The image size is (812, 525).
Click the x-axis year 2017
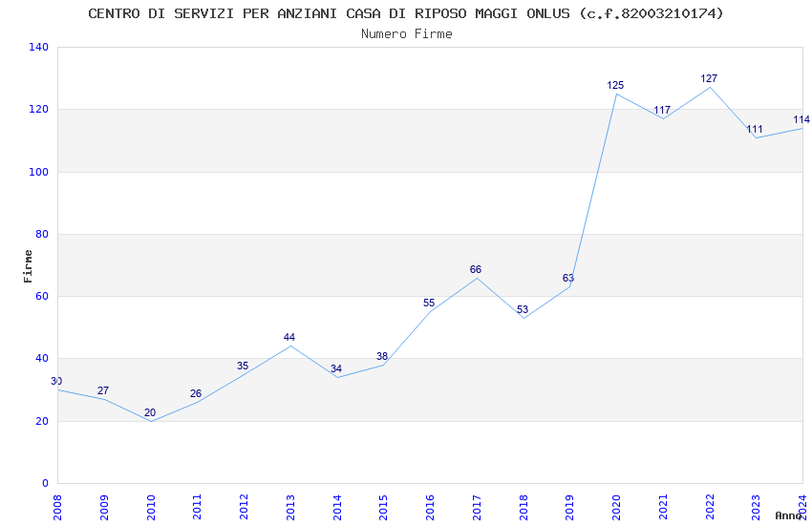click(477, 507)
